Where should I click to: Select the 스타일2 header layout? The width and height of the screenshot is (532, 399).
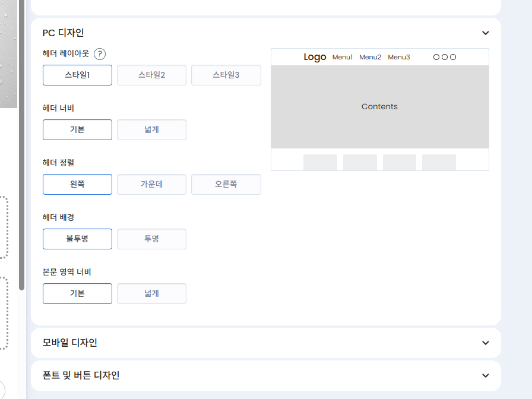pyautogui.click(x=151, y=75)
